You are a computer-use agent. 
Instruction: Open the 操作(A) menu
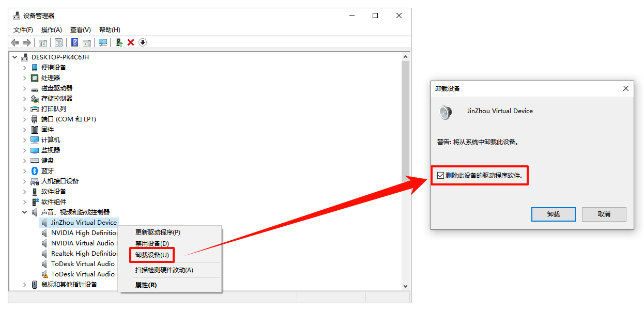tap(52, 30)
